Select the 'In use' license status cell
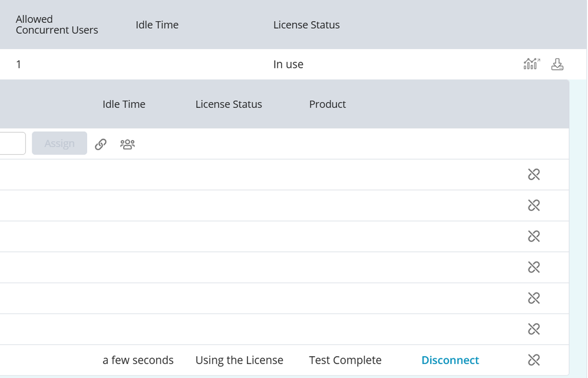 pyautogui.click(x=288, y=65)
